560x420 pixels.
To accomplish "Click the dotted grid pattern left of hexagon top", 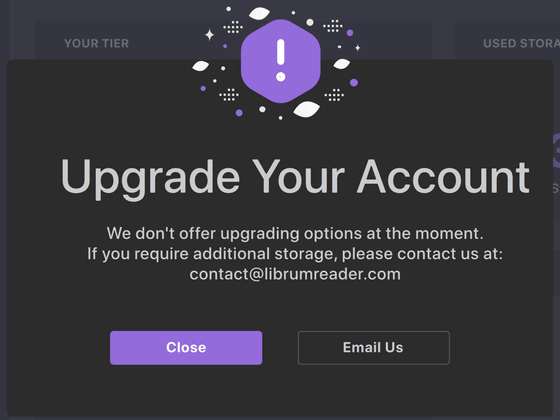I will pyautogui.click(x=233, y=27).
